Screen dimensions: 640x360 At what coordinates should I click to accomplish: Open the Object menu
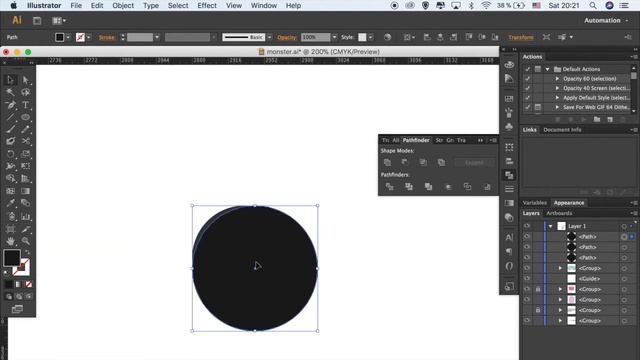123,6
